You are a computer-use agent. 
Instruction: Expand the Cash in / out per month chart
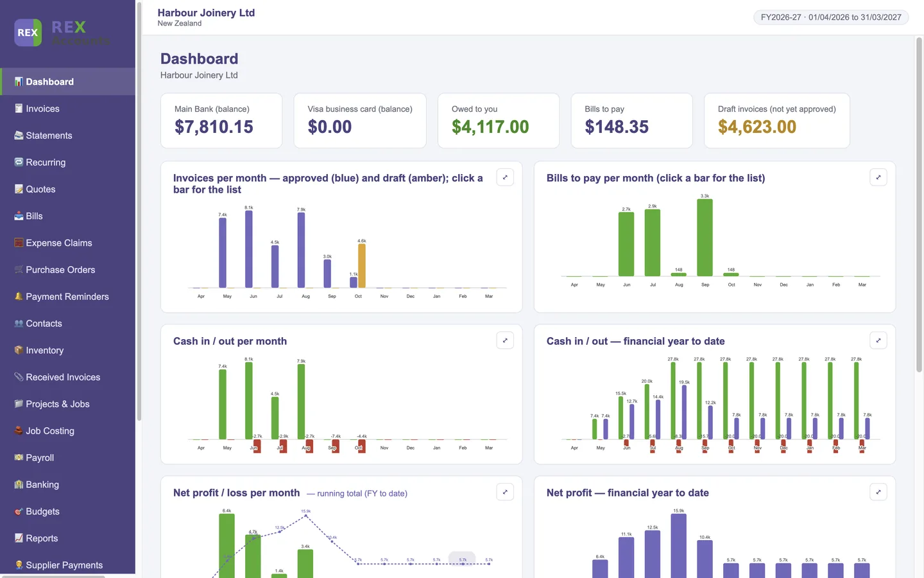[x=505, y=340]
